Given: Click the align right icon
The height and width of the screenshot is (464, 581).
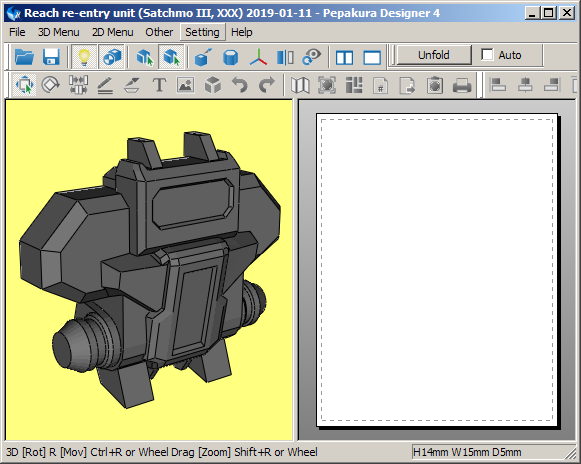Looking at the screenshot, I should [x=552, y=85].
